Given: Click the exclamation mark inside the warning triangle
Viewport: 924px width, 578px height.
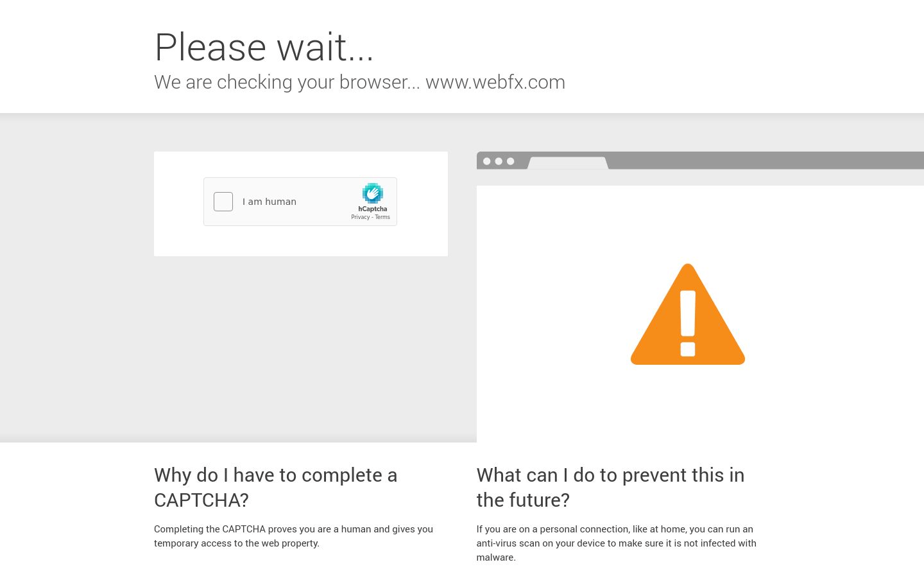Looking at the screenshot, I should tap(688, 323).
